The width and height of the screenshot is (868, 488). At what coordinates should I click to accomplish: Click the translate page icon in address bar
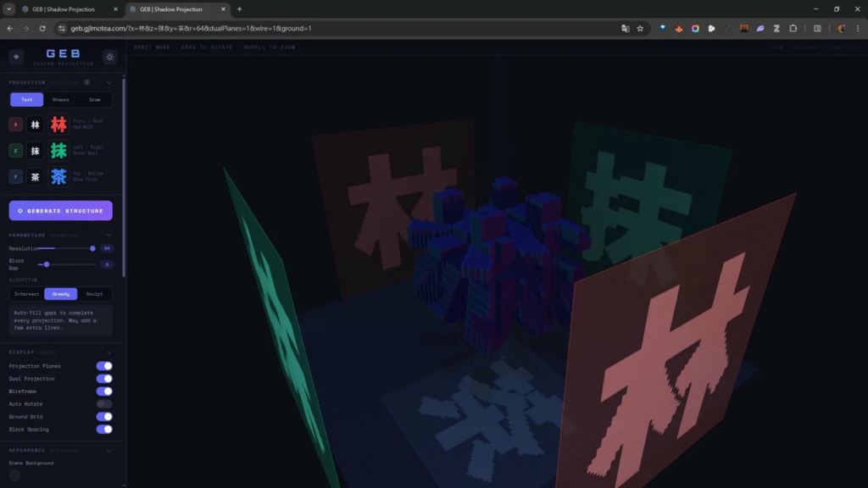625,28
